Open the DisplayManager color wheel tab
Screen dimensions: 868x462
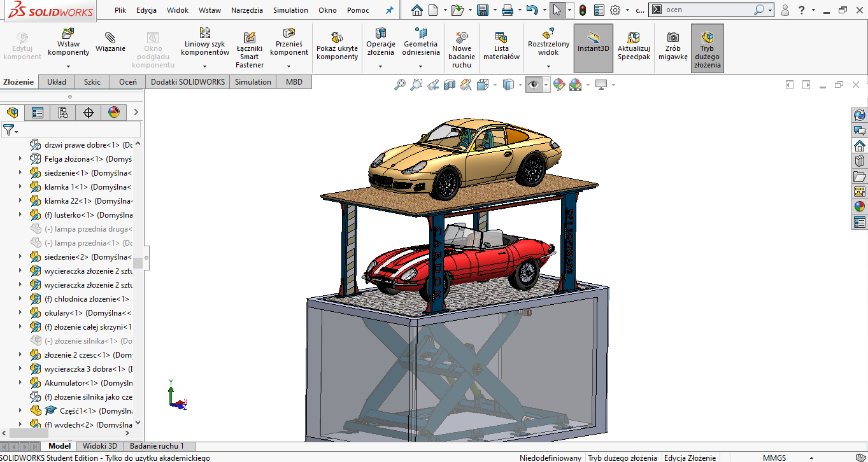pyautogui.click(x=114, y=113)
